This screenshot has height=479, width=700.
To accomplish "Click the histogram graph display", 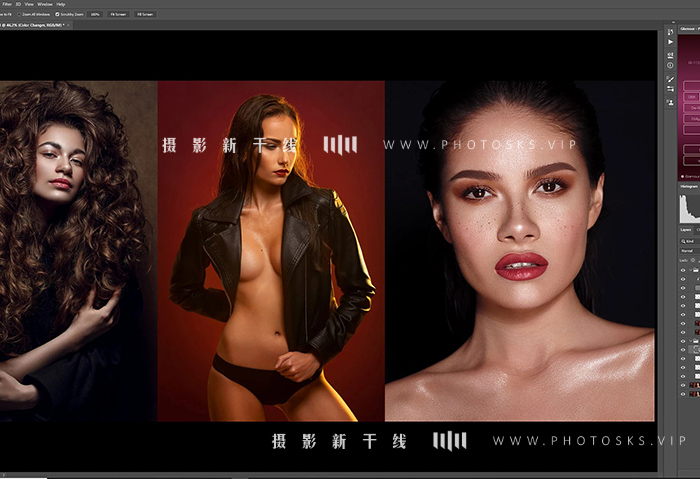I will point(690,209).
